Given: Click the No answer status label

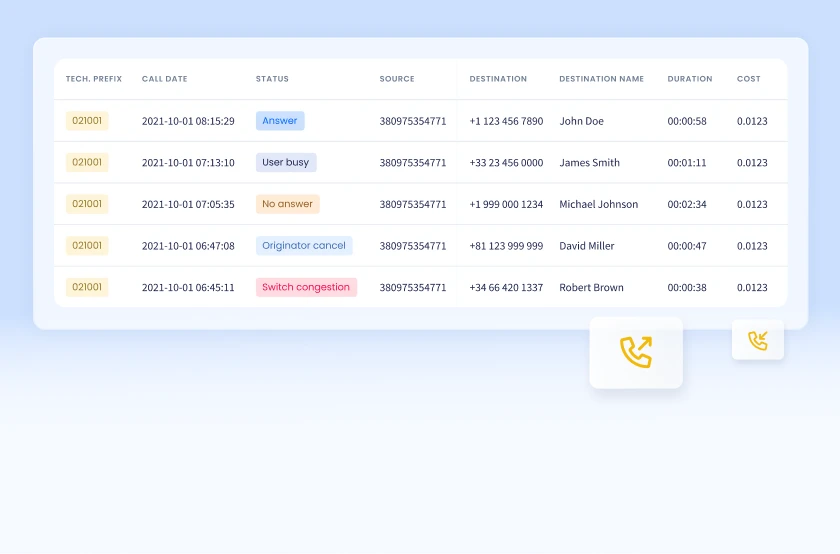Looking at the screenshot, I should (x=288, y=204).
